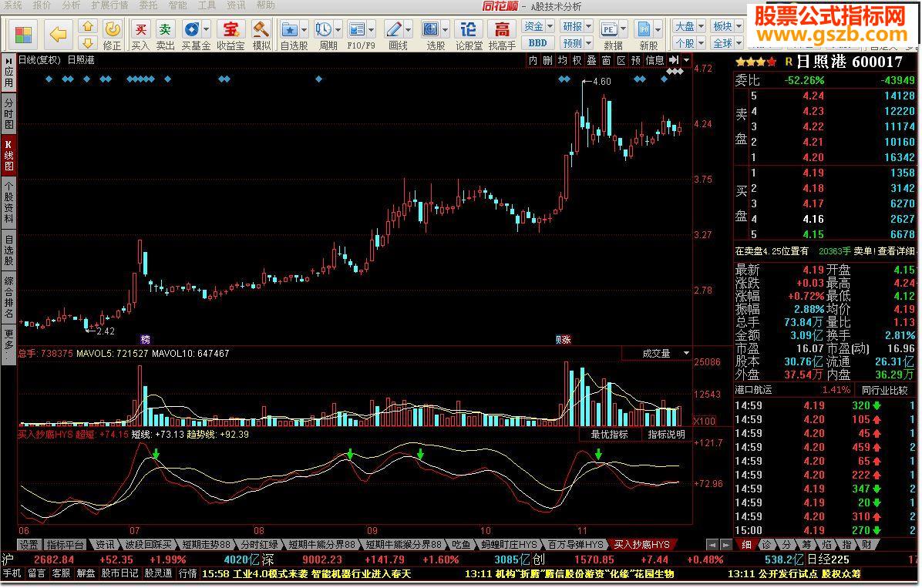The width and height of the screenshot is (922, 588).
Task: Click the 最优指标 button
Action: pyautogui.click(x=608, y=435)
